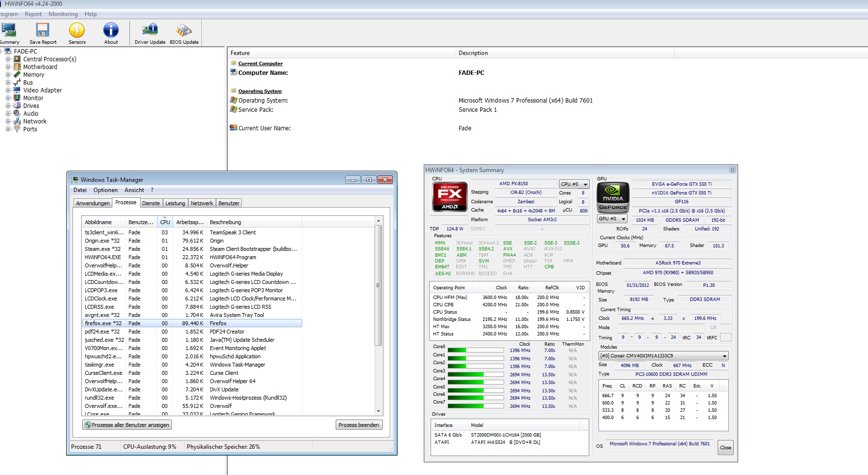The width and height of the screenshot is (868, 475).
Task: Click 'Prozesse aller Benutzer anzeigen' button
Action: (127, 425)
